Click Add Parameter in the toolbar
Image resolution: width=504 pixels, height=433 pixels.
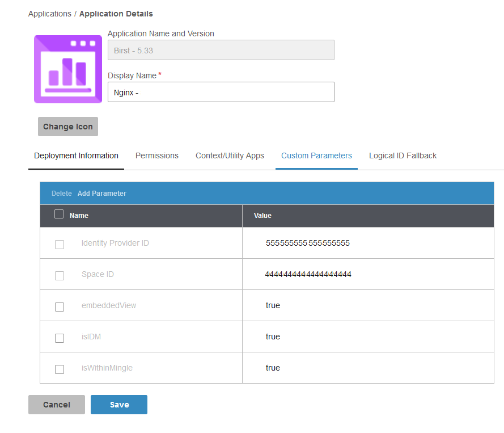pos(102,194)
